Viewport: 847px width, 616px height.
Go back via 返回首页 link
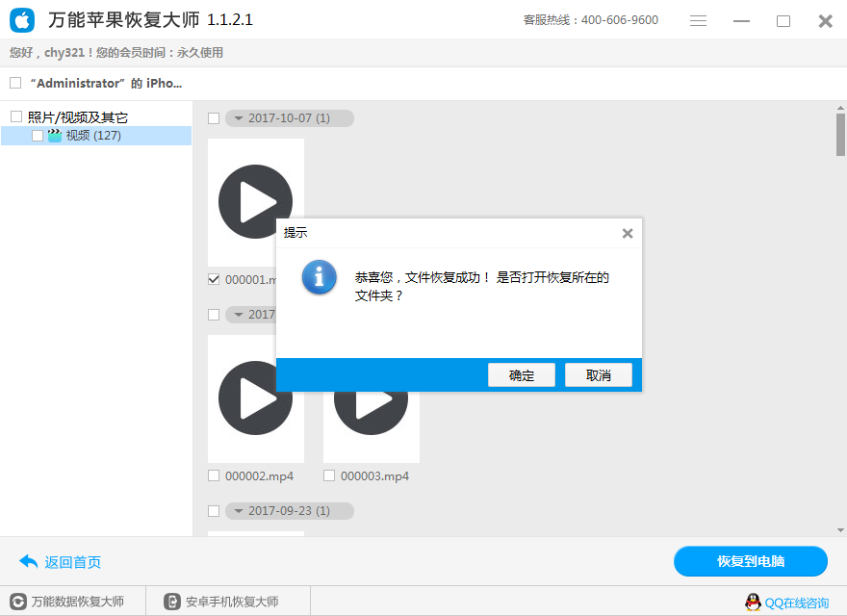pyautogui.click(x=72, y=562)
